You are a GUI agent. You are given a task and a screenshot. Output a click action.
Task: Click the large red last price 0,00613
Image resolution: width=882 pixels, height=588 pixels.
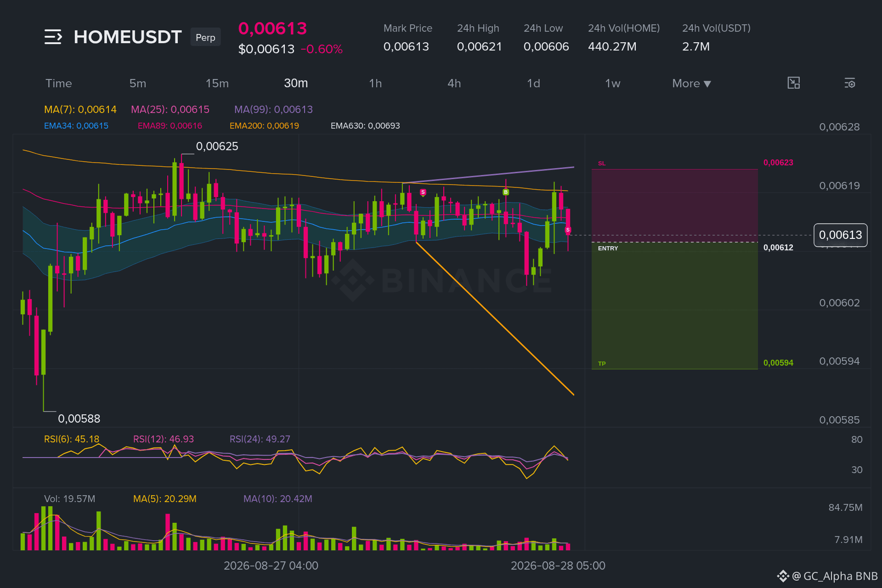click(x=272, y=28)
